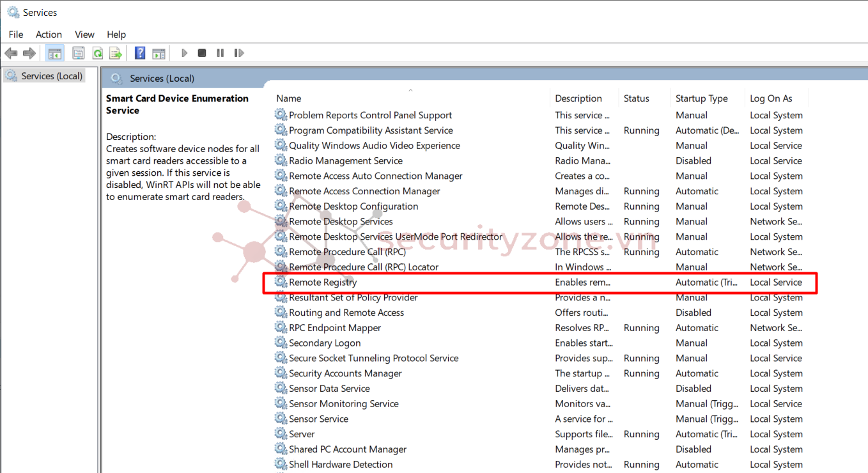Click the Server service gear icon
The width and height of the screenshot is (868, 473).
(281, 434)
